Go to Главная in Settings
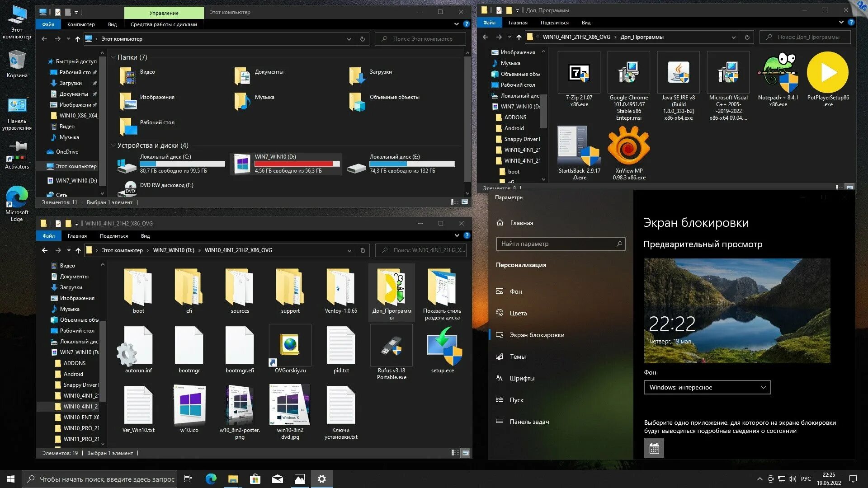The height and width of the screenshot is (488, 868). click(521, 223)
